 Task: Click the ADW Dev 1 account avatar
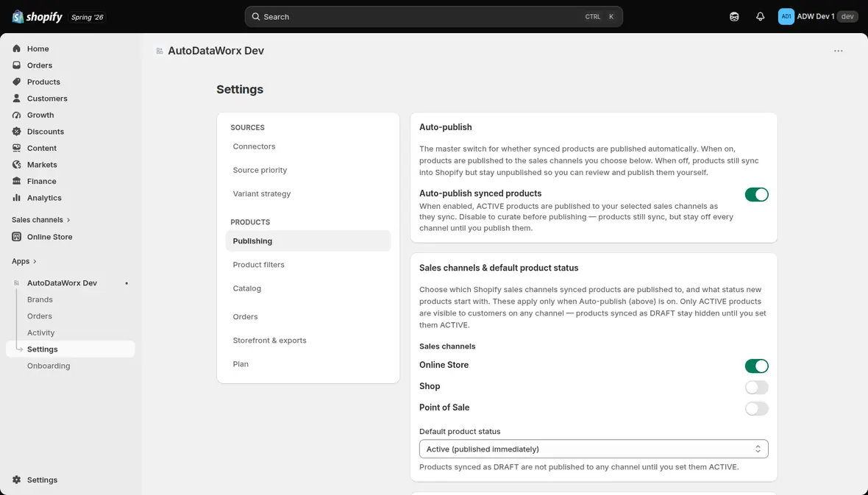pos(786,17)
